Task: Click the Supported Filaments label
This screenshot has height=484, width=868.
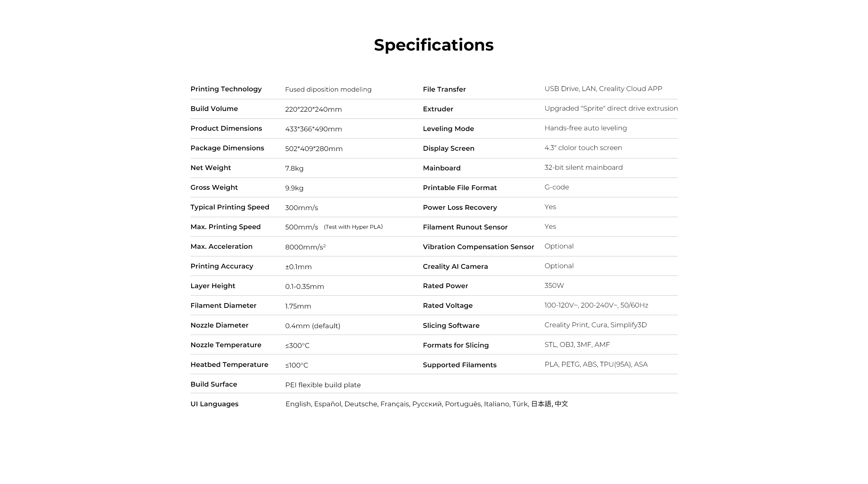Action: [459, 365]
